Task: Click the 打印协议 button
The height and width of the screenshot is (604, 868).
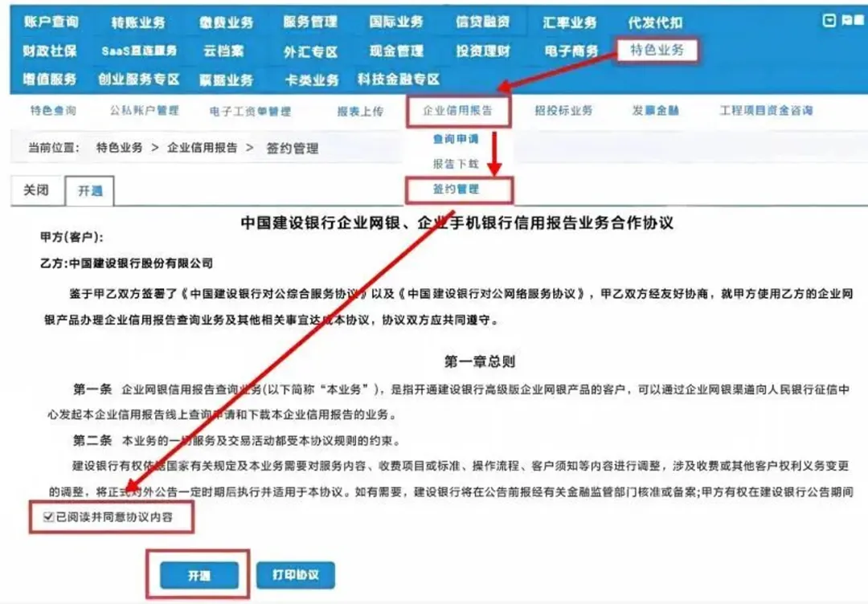Action: pyautogui.click(x=296, y=575)
